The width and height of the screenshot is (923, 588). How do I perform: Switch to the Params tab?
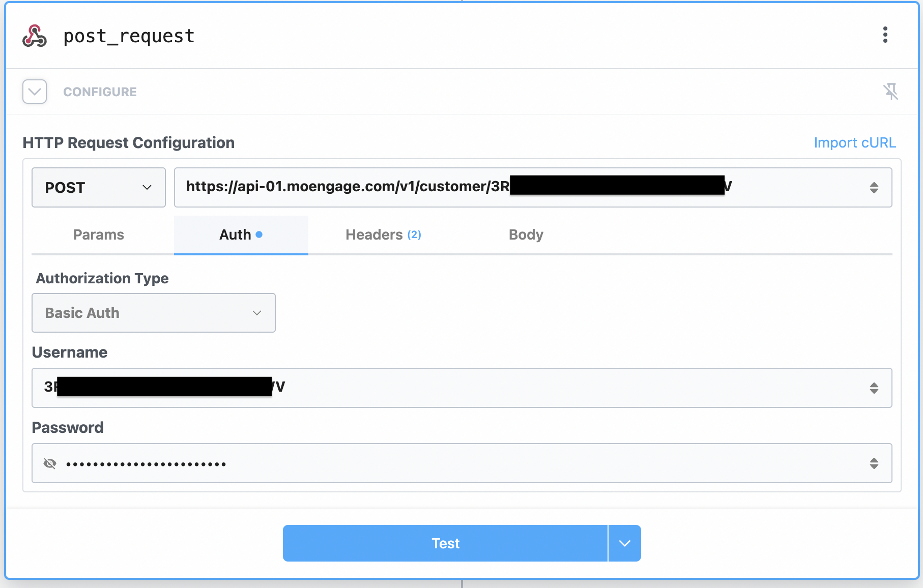coord(99,234)
